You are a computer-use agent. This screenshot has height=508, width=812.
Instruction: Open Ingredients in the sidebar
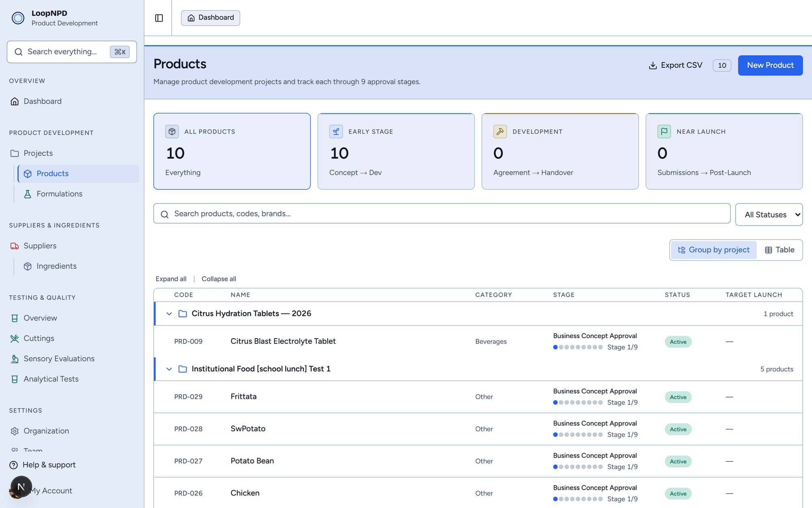78,266
